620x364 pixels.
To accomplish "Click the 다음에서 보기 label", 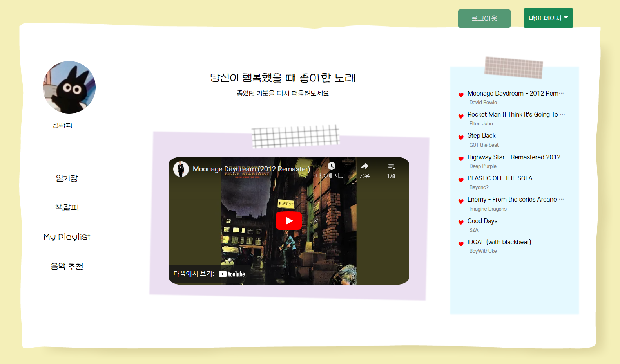I will click(x=194, y=274).
